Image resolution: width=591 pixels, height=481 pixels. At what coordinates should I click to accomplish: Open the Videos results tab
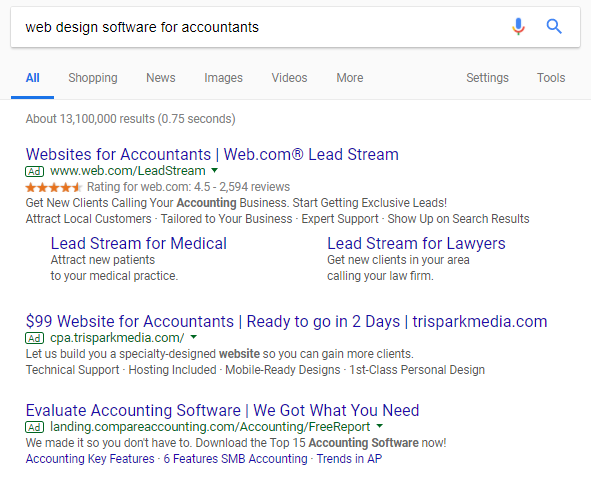[289, 78]
